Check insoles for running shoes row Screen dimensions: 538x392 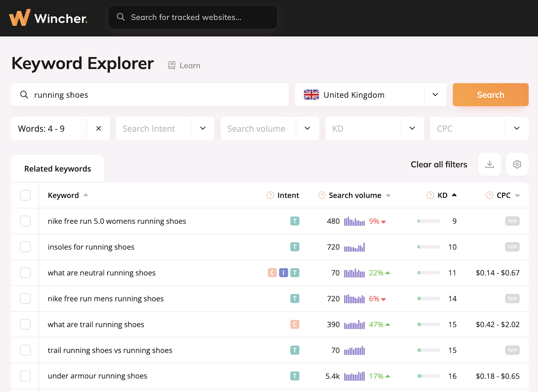(x=25, y=247)
